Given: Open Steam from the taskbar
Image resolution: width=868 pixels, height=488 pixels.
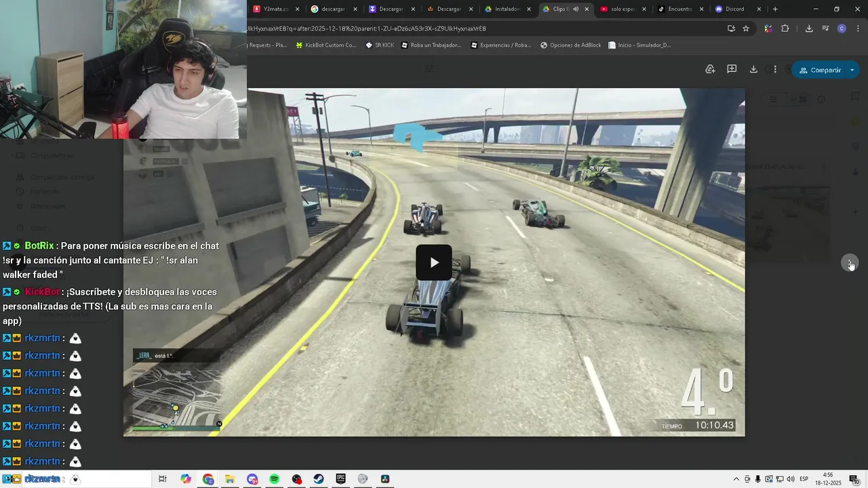Looking at the screenshot, I should (318, 479).
